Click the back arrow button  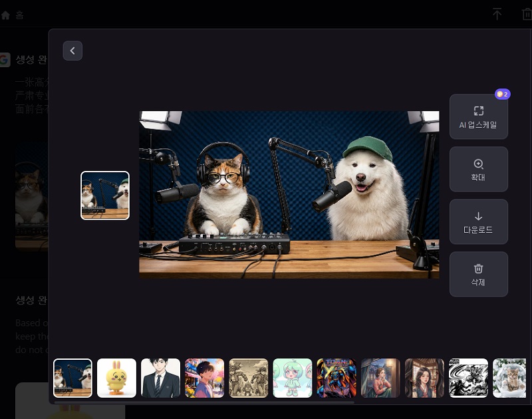[x=72, y=51]
